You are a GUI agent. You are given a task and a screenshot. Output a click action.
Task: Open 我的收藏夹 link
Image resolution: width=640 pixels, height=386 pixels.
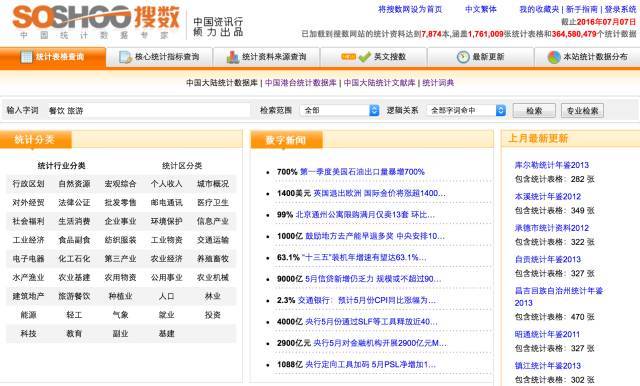click(x=539, y=9)
